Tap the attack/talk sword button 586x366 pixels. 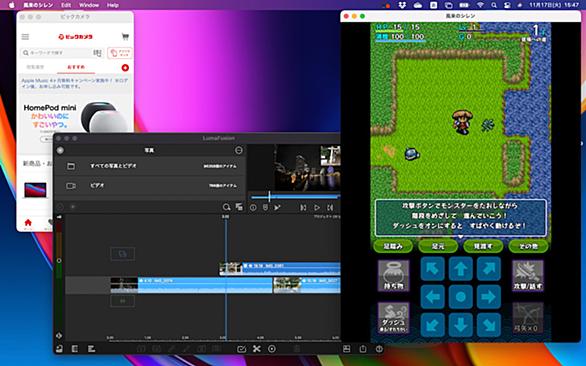coord(528,276)
